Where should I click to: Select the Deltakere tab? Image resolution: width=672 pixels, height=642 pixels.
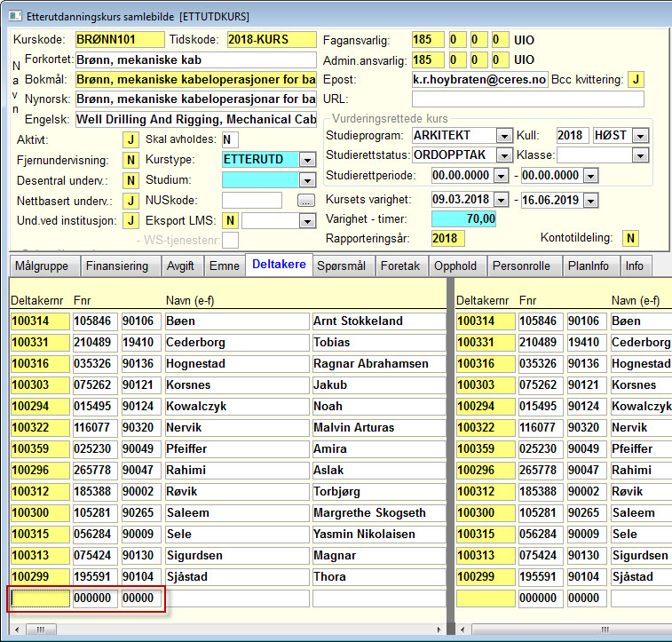(279, 265)
